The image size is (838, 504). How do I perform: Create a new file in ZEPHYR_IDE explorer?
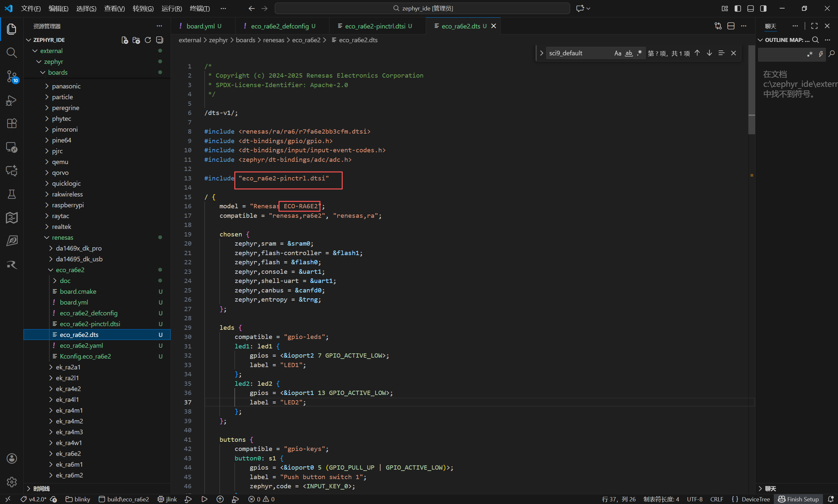[x=125, y=40]
